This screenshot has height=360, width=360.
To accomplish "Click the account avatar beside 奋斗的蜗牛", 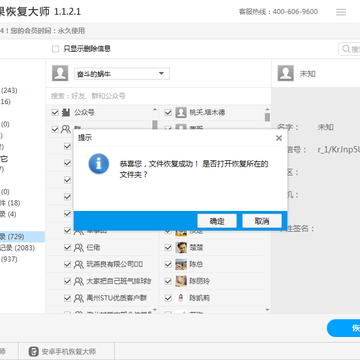I will 60,73.
